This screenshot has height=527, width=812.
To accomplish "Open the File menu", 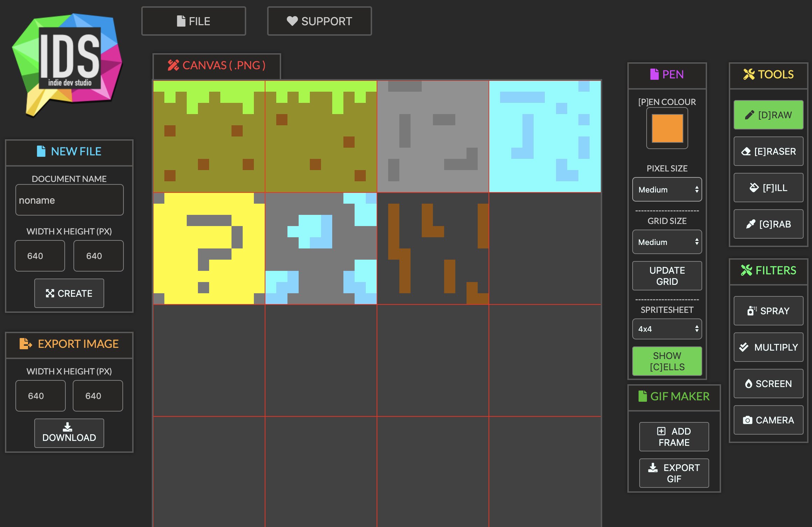I will pyautogui.click(x=194, y=21).
